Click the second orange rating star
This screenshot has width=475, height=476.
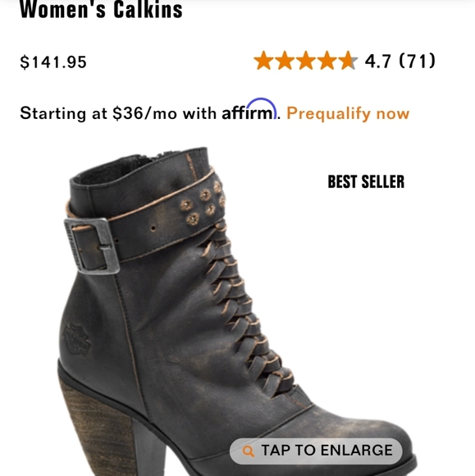pos(285,61)
